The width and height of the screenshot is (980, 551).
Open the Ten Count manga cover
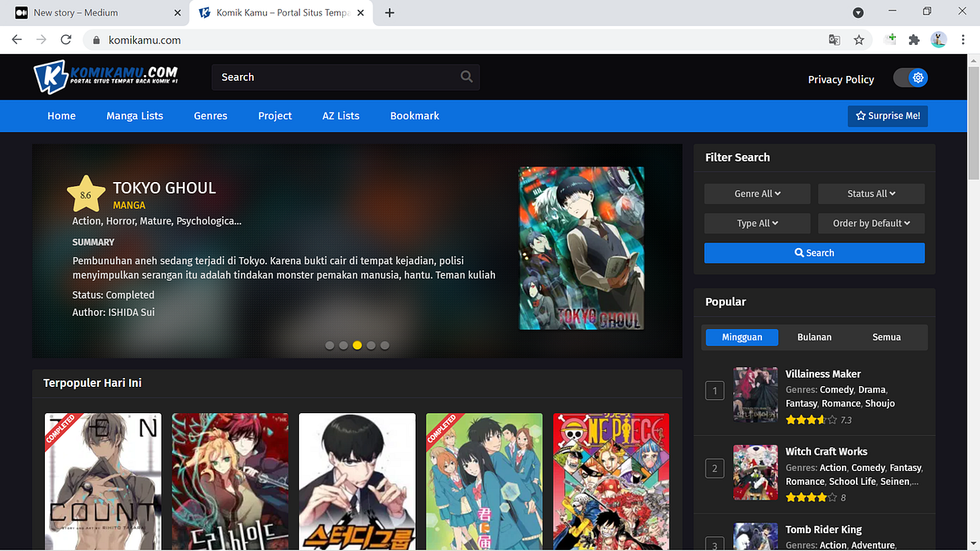click(x=103, y=482)
